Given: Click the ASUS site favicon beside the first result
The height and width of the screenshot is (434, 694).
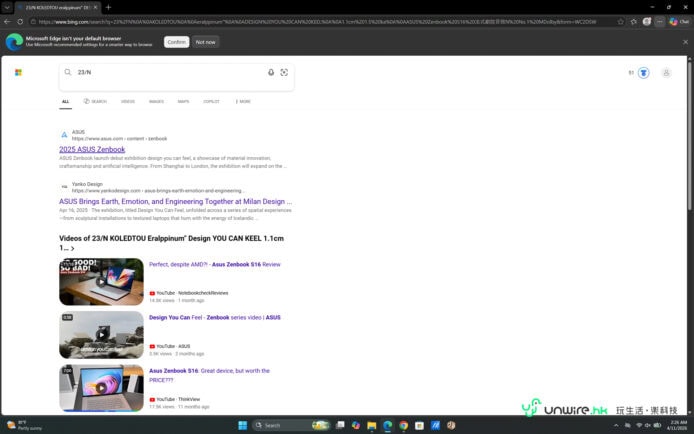Looking at the screenshot, I should pos(64,135).
